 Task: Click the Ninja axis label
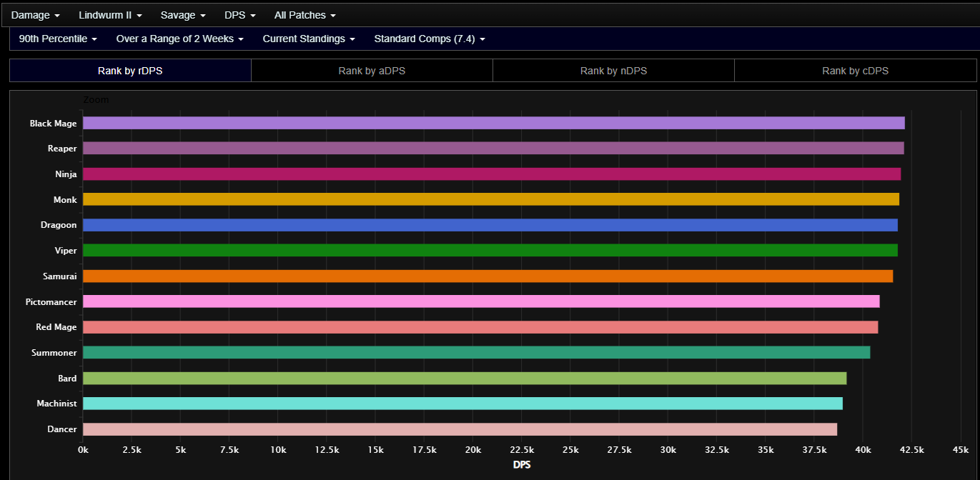[x=66, y=174]
